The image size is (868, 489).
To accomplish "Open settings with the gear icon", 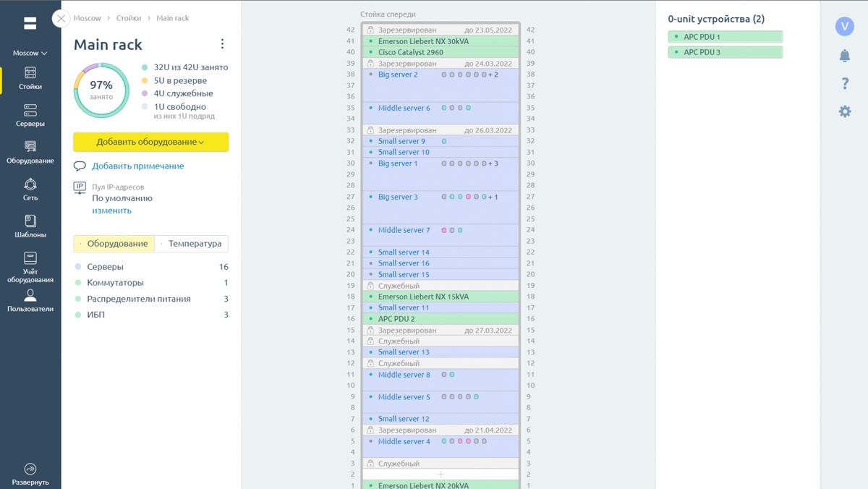I will (x=845, y=111).
